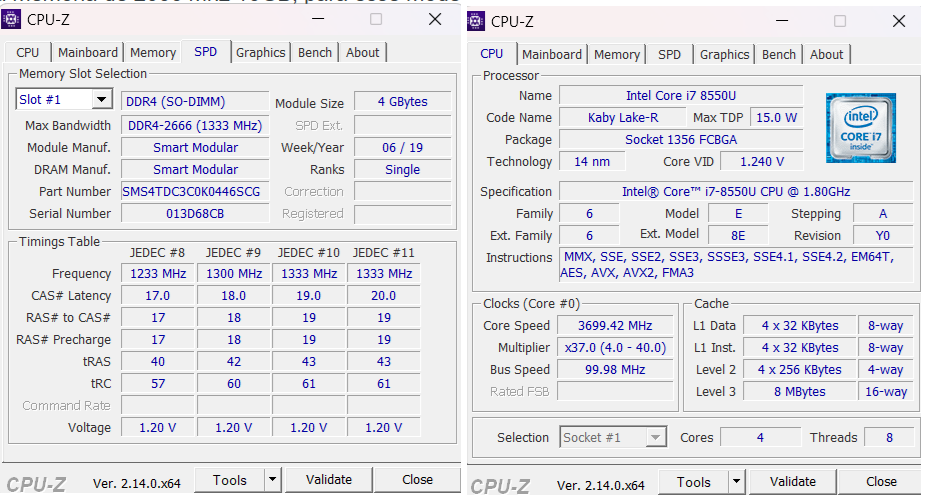Click specification Intel Core i7-8550U CPU @ 1.80GHz

[x=736, y=192]
